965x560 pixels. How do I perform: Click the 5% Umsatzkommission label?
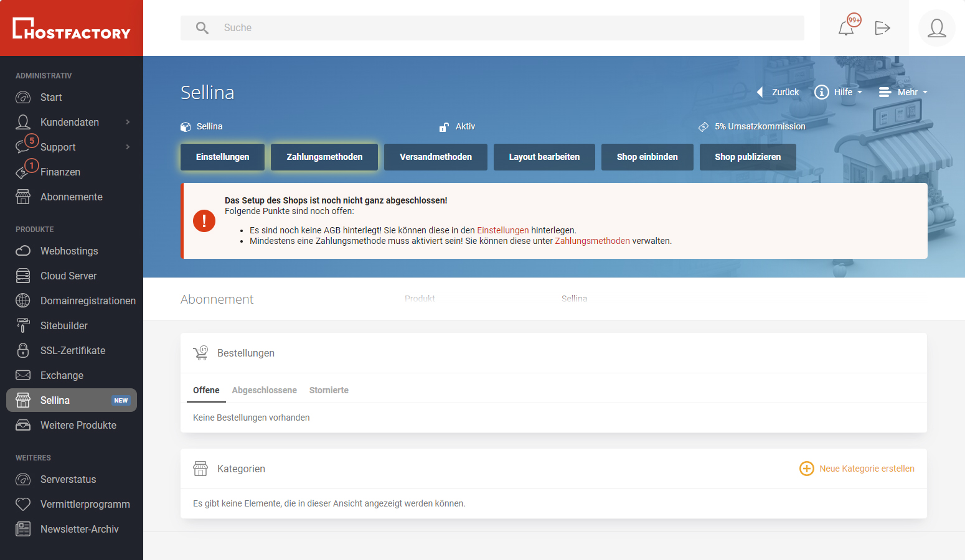pos(760,126)
